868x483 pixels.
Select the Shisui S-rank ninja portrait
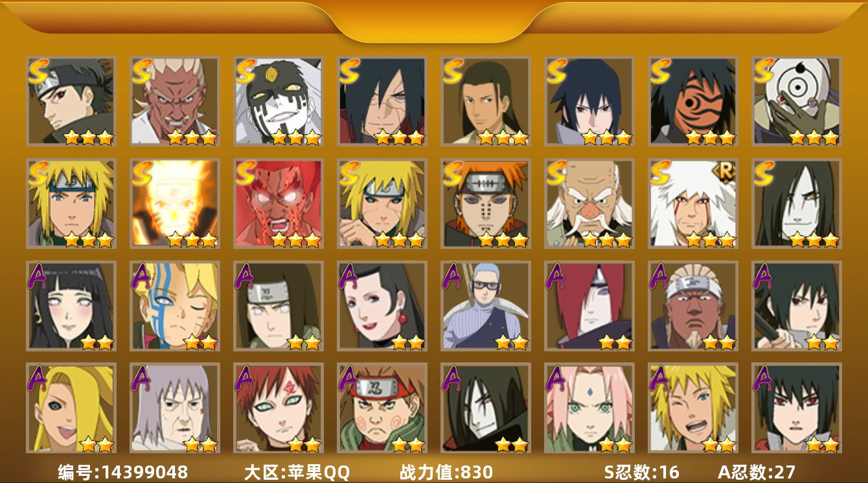click(x=71, y=101)
